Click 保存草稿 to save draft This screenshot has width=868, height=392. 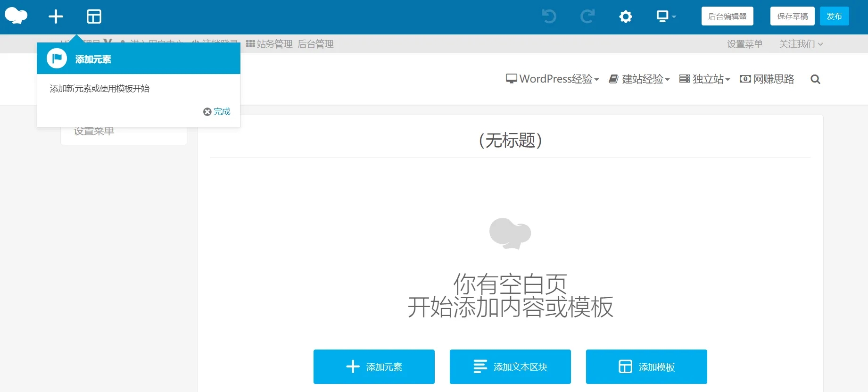pos(792,16)
